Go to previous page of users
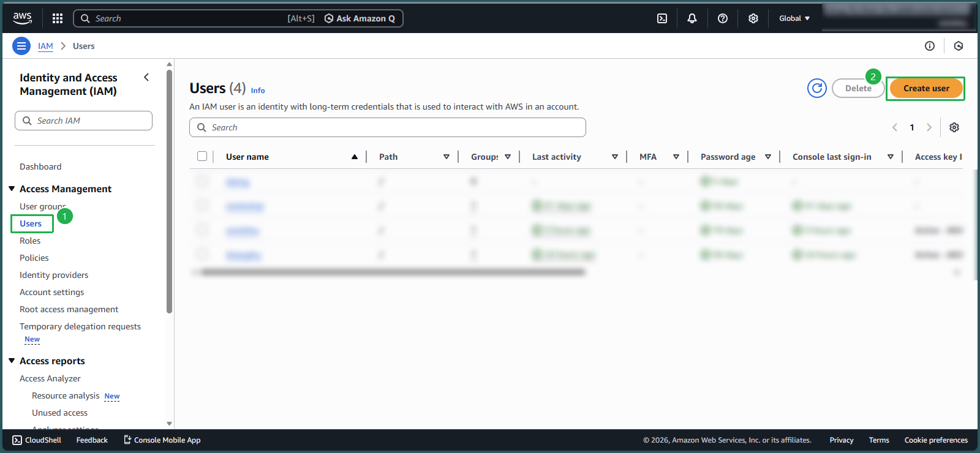 [x=895, y=127]
